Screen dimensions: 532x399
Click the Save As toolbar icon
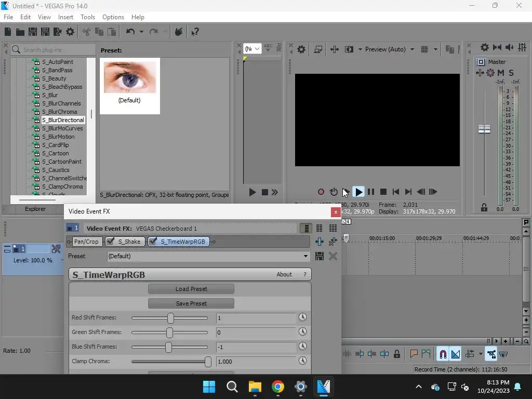pos(45,32)
